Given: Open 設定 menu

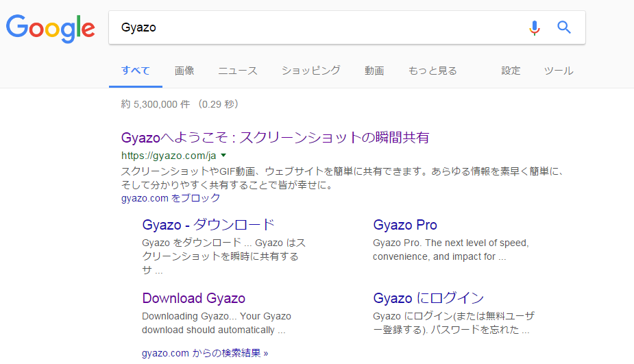Looking at the screenshot, I should tap(511, 71).
